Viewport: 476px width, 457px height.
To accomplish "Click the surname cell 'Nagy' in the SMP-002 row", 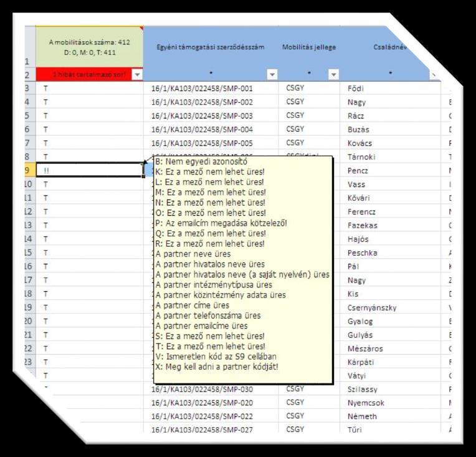I will tap(390, 102).
